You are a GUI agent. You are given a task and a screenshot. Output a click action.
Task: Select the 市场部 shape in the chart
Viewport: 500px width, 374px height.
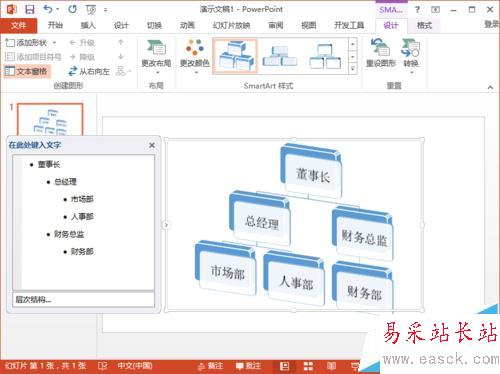click(x=225, y=268)
